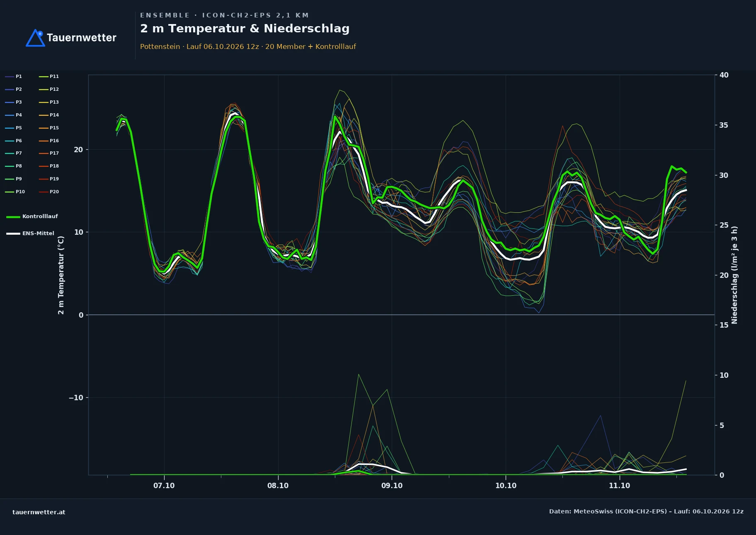Click the Kontrolllauf legend entry
The height and width of the screenshot is (535, 756).
(32, 216)
